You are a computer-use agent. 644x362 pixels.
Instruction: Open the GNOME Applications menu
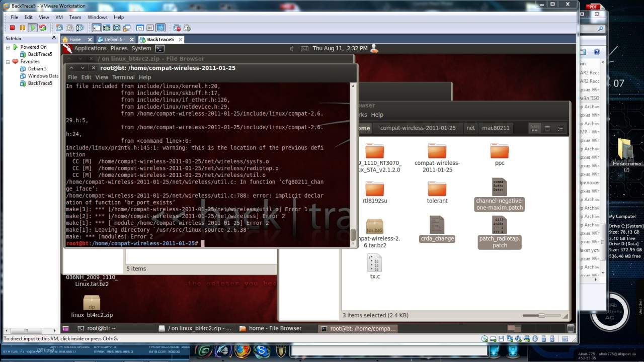pos(91,48)
